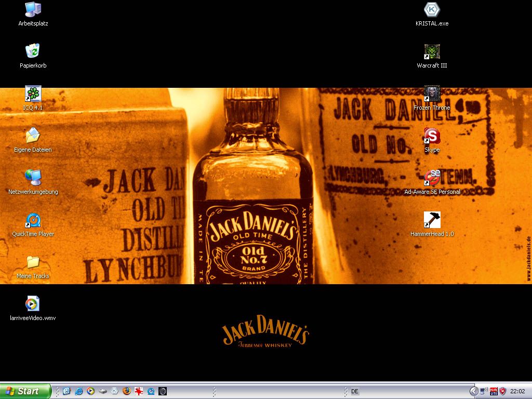Click the first Quick Launch icon beside Start
Viewport: 532px width, 399px height.
pos(66,391)
